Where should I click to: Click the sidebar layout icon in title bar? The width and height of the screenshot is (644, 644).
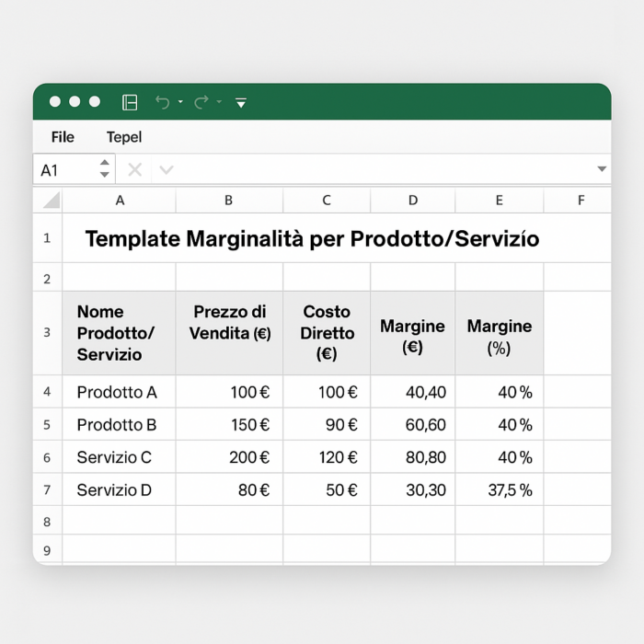coord(130,102)
